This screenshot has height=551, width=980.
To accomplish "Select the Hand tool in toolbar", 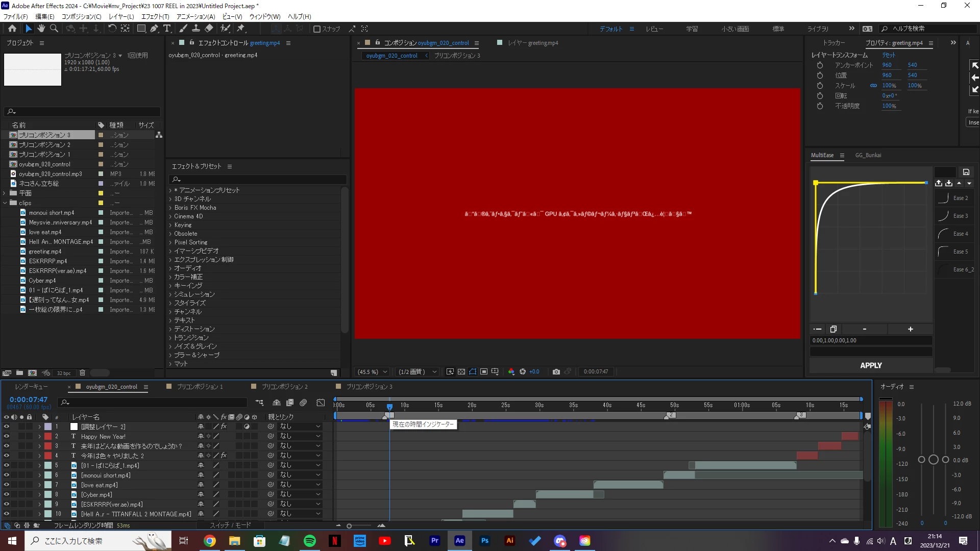I will coord(41,29).
